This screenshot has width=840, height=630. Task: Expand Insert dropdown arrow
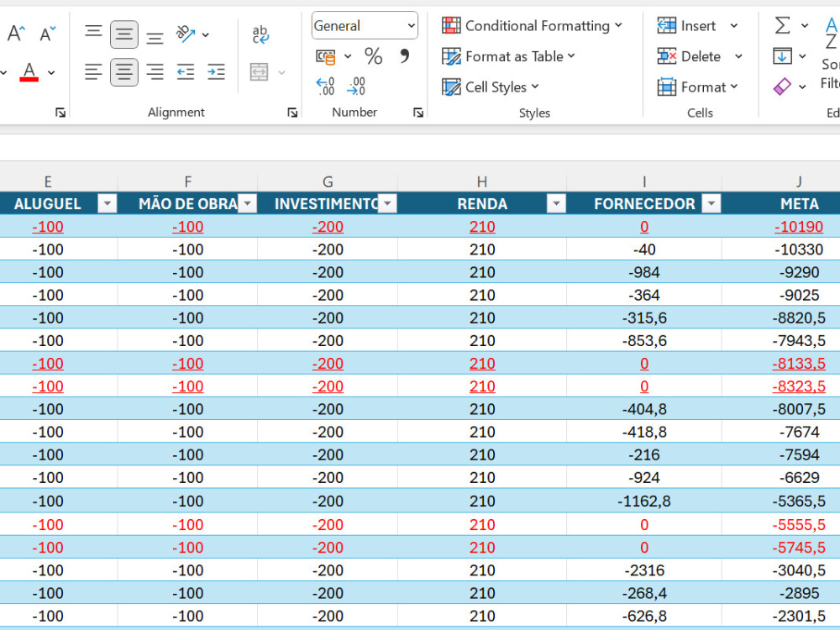coord(734,26)
